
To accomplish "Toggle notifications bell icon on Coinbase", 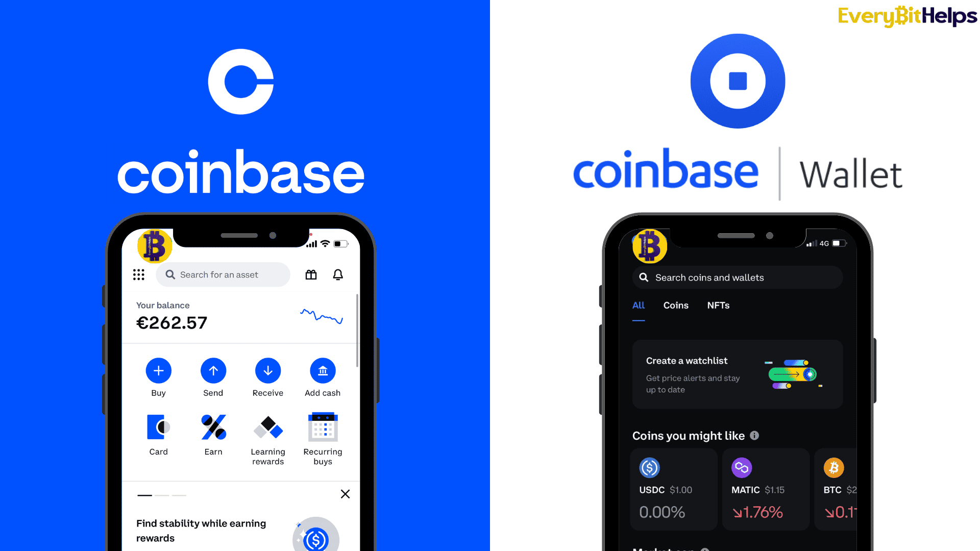I will [x=337, y=274].
